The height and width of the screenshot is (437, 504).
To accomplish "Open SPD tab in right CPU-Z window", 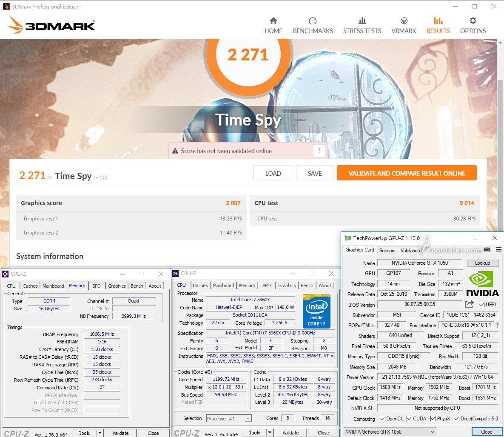I will click(x=267, y=286).
